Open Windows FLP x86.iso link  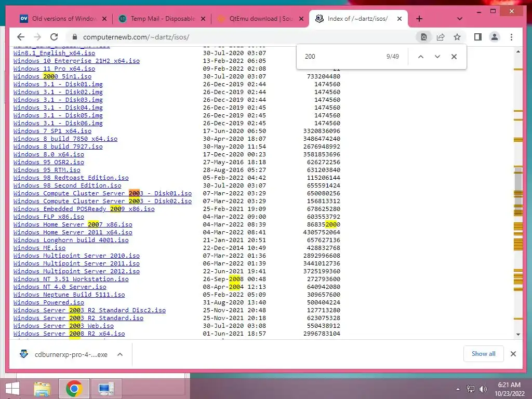tap(48, 217)
